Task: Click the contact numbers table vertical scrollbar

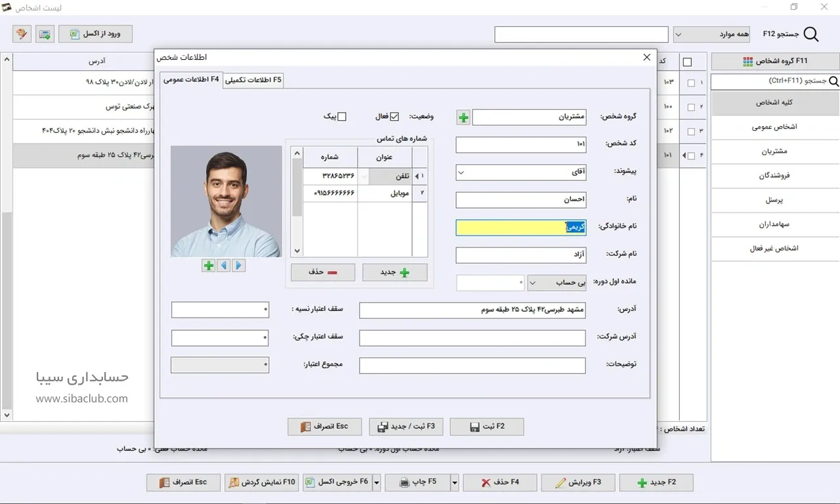Action: coord(297,202)
